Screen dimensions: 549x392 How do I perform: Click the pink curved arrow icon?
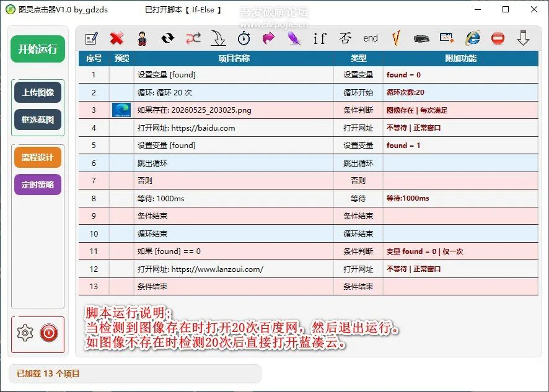(x=269, y=38)
